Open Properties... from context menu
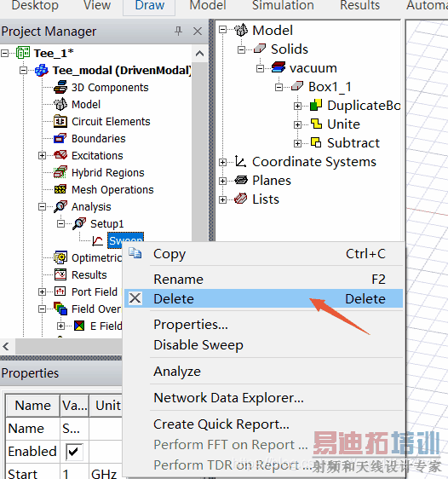This screenshot has width=448, height=479. (264, 325)
